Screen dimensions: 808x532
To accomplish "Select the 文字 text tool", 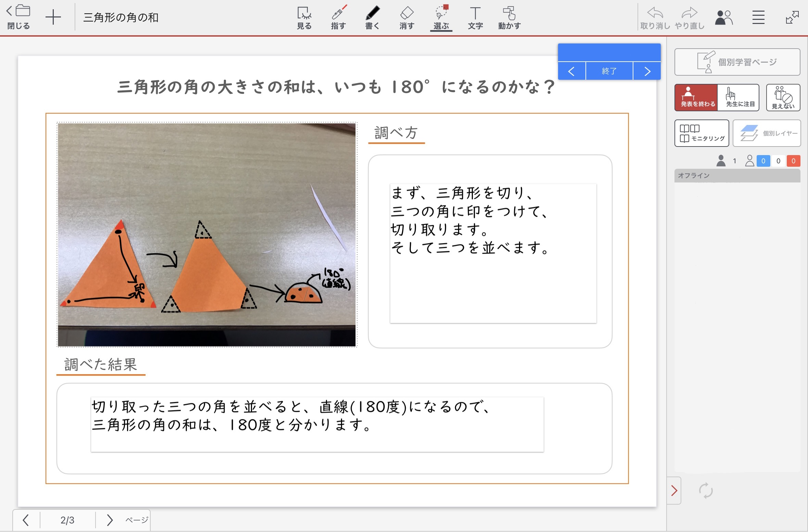I will coord(475,18).
